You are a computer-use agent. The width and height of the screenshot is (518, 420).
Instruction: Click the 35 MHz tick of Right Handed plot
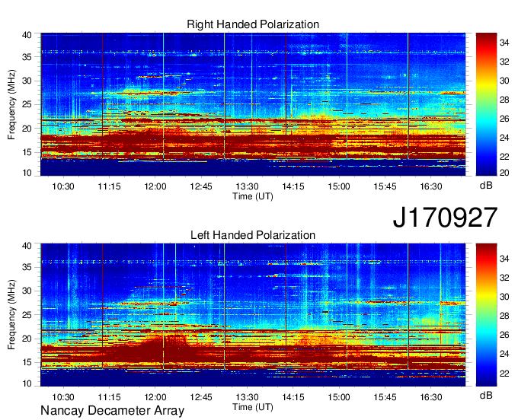tap(27, 57)
